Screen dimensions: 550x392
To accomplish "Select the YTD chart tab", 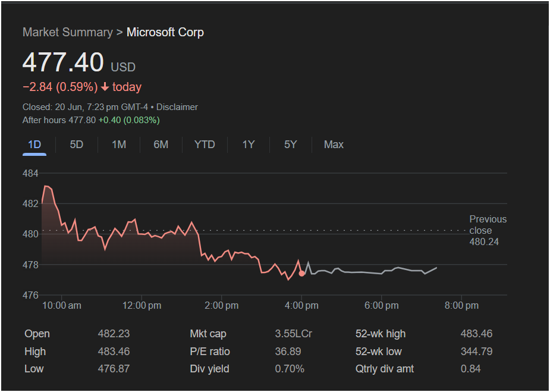I will [x=205, y=145].
